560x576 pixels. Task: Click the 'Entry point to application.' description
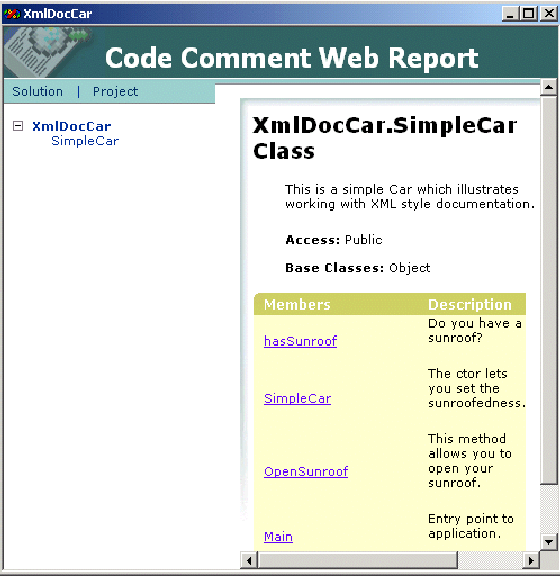tap(471, 526)
